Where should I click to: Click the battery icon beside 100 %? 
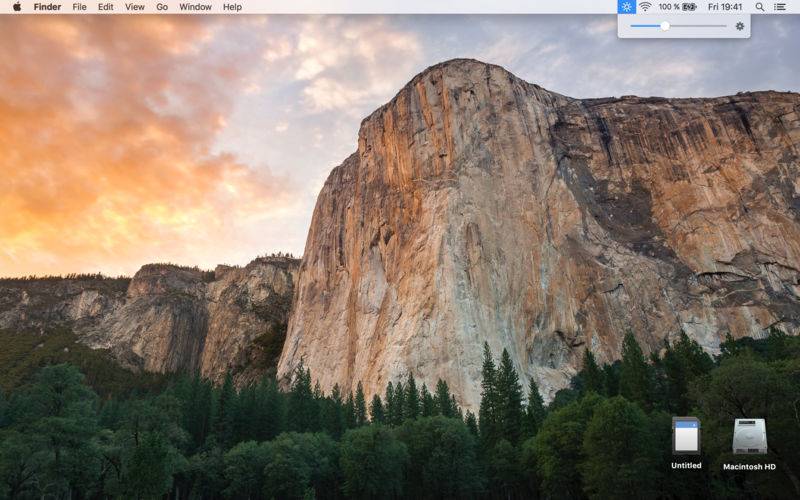tap(690, 7)
